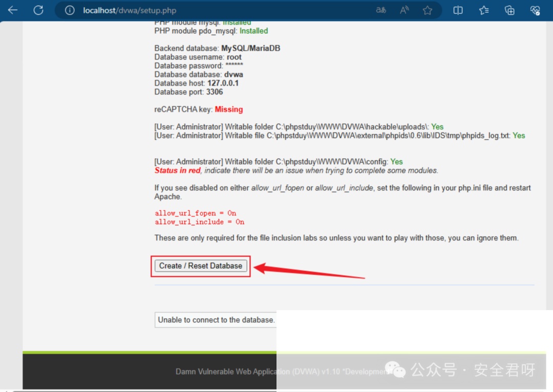Select 'Database password: ******' line

coord(199,66)
